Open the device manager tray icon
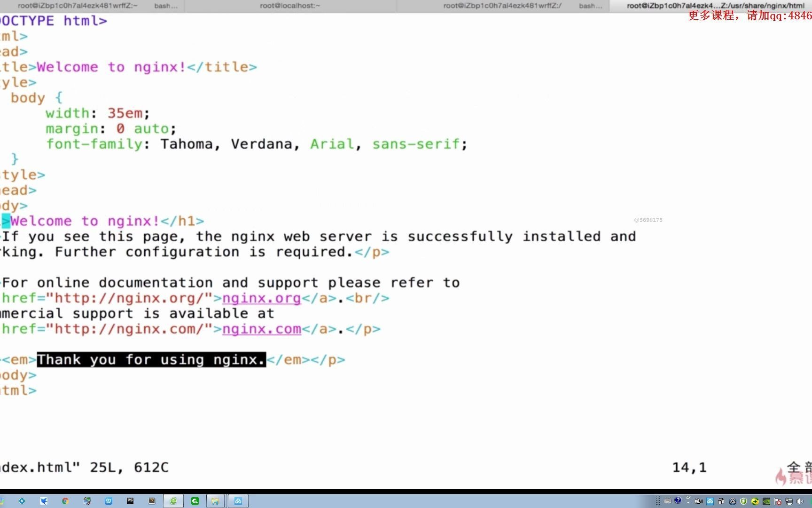 click(x=698, y=501)
